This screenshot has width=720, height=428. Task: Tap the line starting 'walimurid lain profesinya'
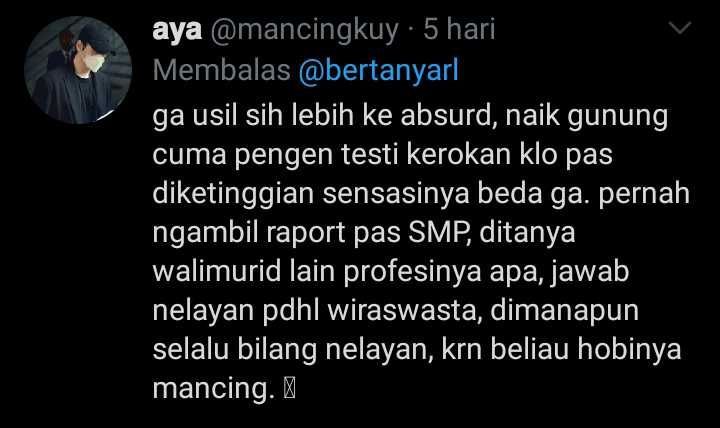pyautogui.click(x=390, y=272)
